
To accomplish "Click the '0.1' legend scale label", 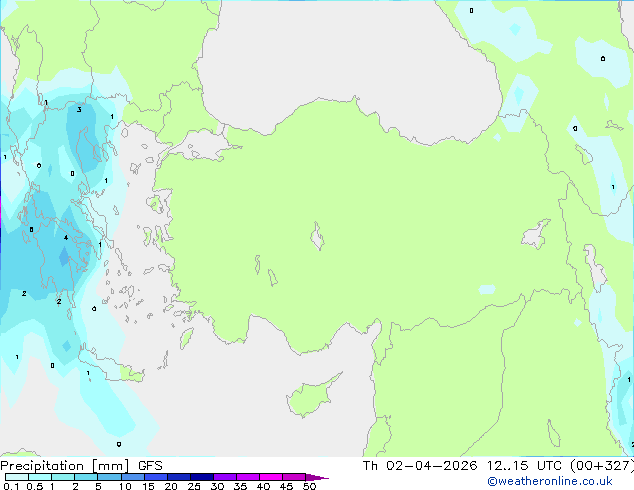I will point(11,486).
